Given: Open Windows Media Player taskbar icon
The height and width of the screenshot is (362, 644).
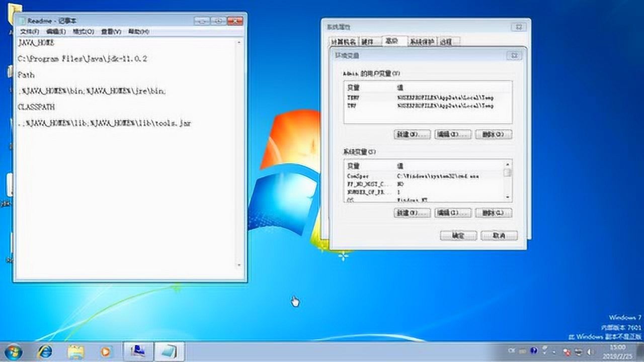Looking at the screenshot, I should pyautogui.click(x=106, y=351).
